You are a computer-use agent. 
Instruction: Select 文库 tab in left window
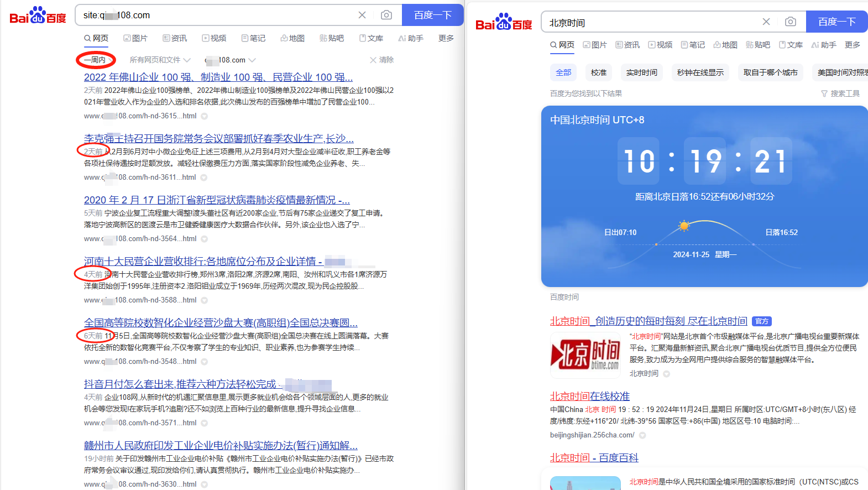(371, 38)
